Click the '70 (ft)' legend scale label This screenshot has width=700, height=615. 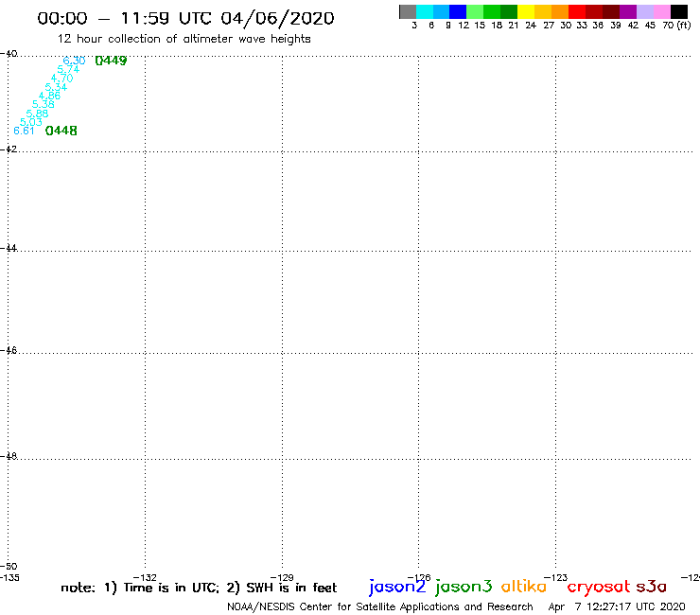[x=676, y=26]
